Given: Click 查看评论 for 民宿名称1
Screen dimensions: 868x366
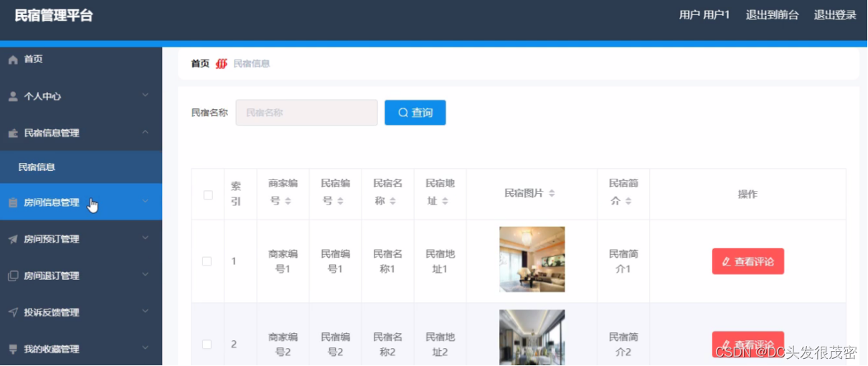Looking at the screenshot, I should (747, 261).
